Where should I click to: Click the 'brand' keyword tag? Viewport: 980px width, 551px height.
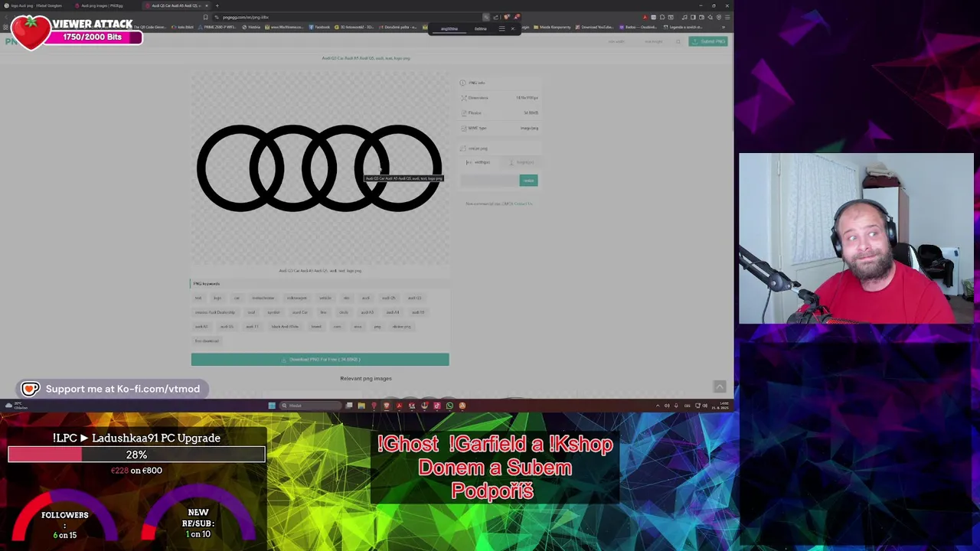(316, 327)
